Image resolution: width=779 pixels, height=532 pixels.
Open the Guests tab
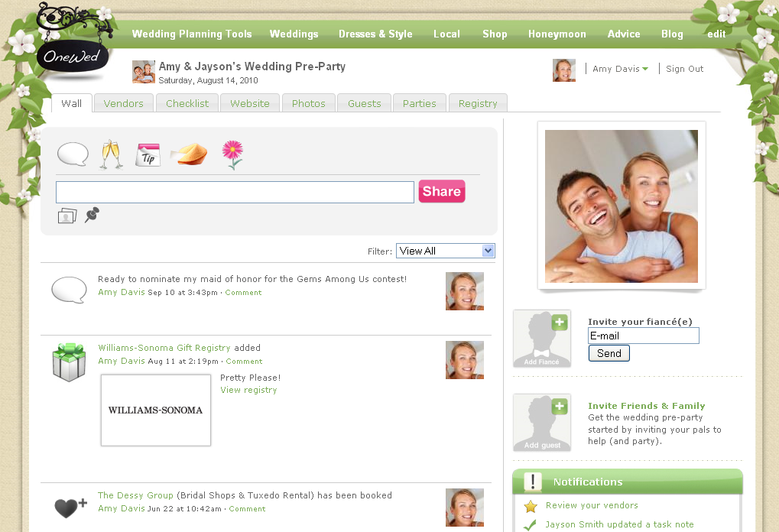[x=364, y=103]
